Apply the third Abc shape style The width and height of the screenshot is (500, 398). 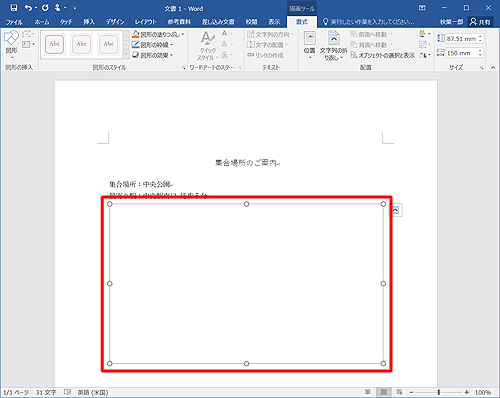(x=108, y=44)
